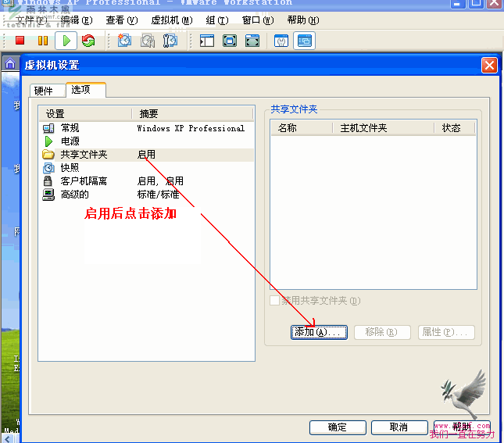
Task: Click the 移除(R) button
Action: (382, 332)
